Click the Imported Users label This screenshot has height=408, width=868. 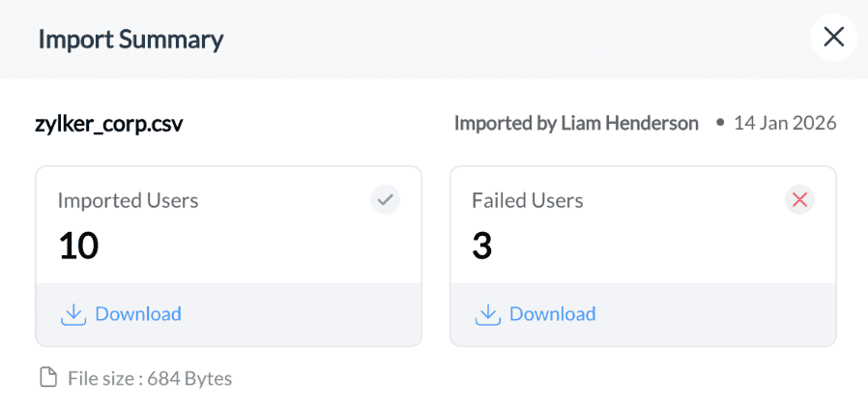click(x=128, y=200)
